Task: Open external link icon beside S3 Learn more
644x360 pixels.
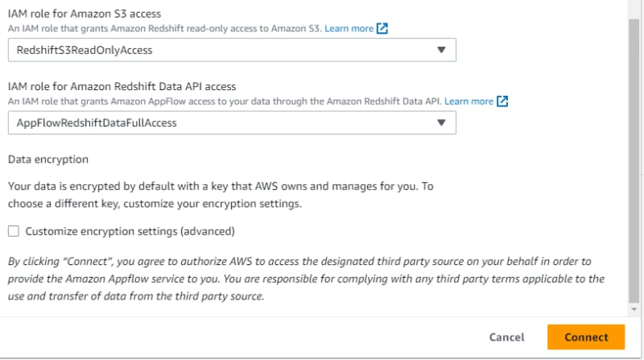Action: [x=382, y=28]
